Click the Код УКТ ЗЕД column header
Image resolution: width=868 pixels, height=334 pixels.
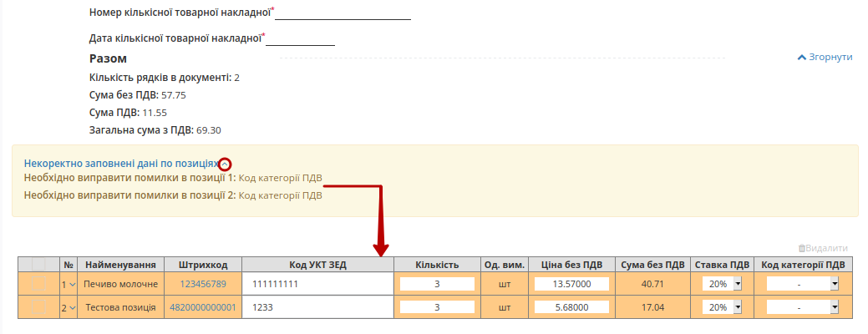317,265
